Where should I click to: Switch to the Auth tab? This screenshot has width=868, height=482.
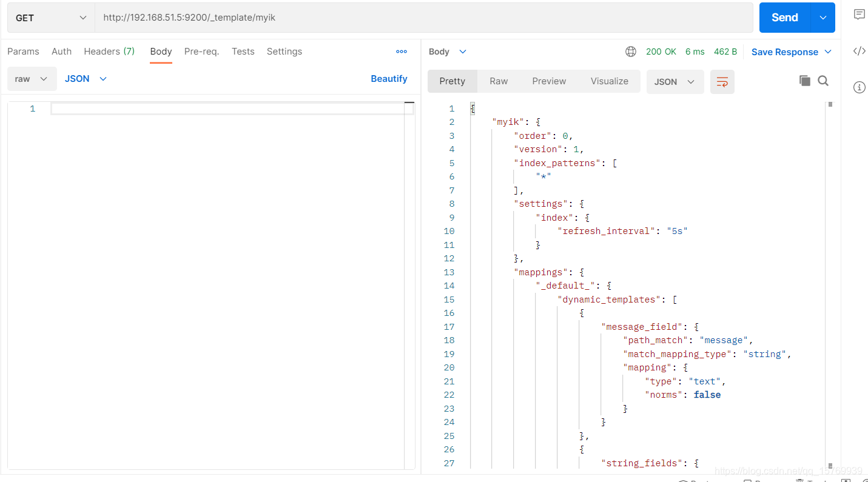point(61,52)
